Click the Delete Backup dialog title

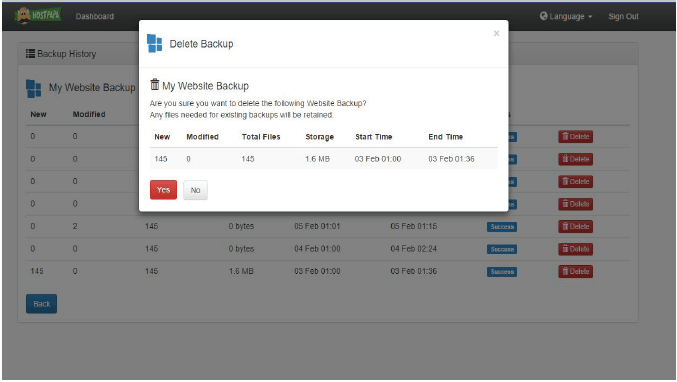click(x=201, y=44)
